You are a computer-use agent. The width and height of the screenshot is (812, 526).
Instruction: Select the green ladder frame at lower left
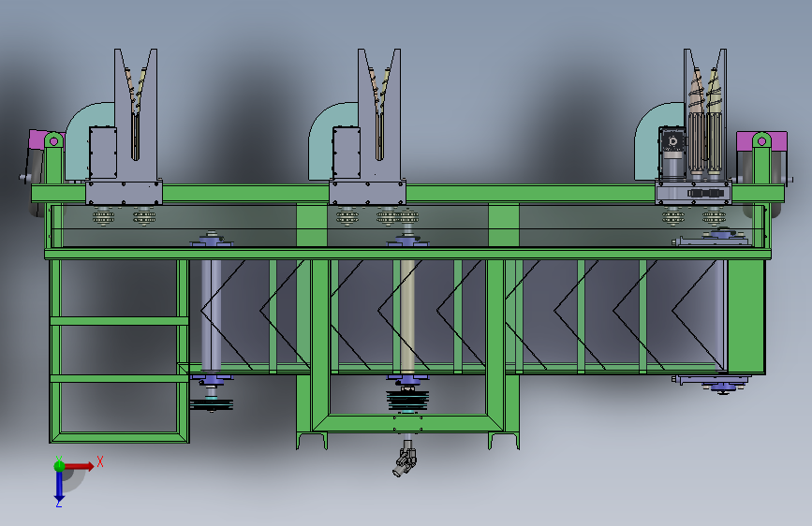(119, 351)
